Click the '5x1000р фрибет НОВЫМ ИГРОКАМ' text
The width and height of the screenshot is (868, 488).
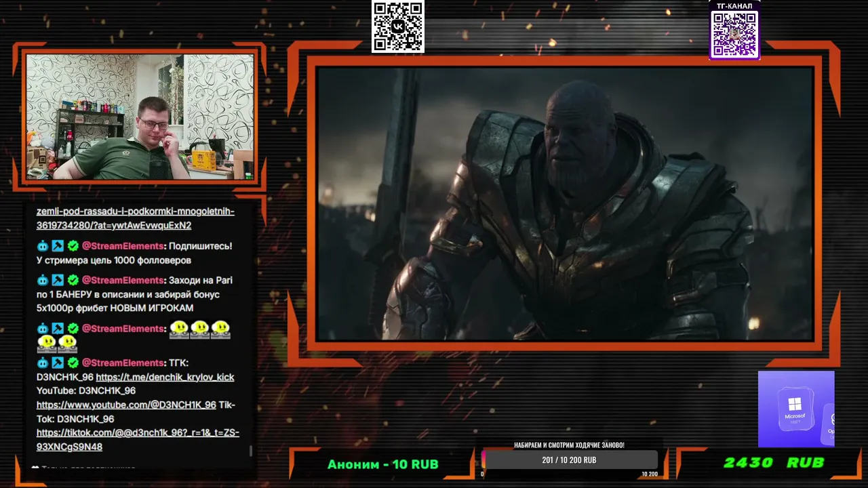pyautogui.click(x=115, y=308)
